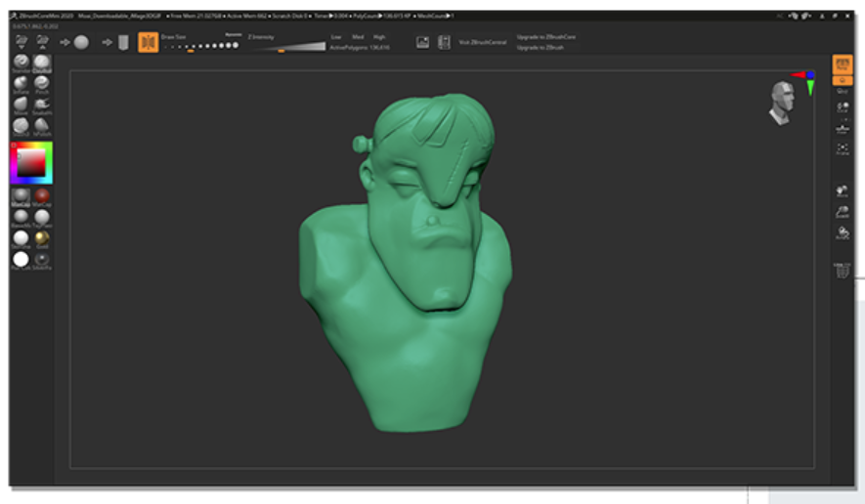Toggle the orange Persp perspective button
Image resolution: width=865 pixels, height=504 pixels.
[842, 64]
